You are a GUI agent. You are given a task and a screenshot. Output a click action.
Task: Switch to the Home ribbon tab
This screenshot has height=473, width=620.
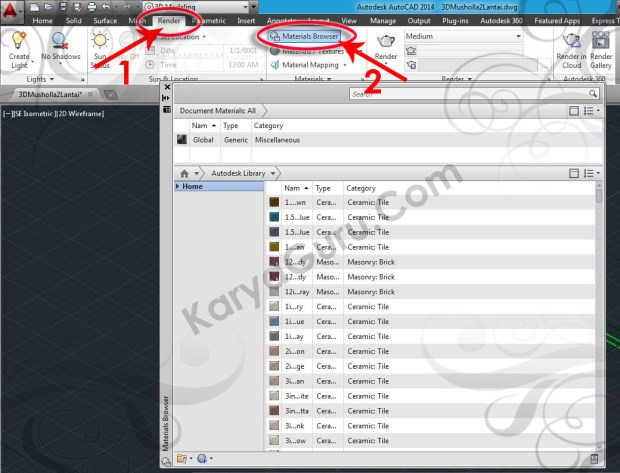tap(42, 21)
